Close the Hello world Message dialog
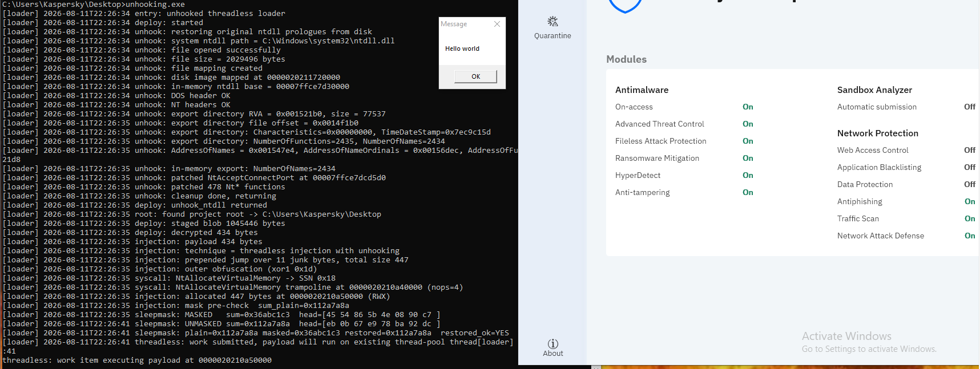The image size is (980, 369). pyautogui.click(x=497, y=24)
